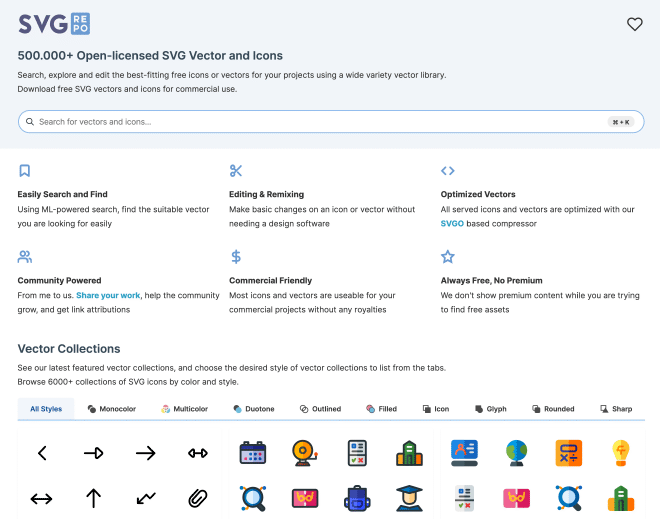Follow the 'Share your work' link
This screenshot has width=660, height=519.
click(x=108, y=295)
